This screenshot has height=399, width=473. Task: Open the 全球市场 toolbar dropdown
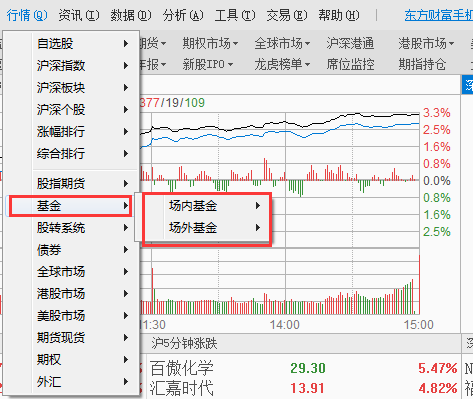282,43
